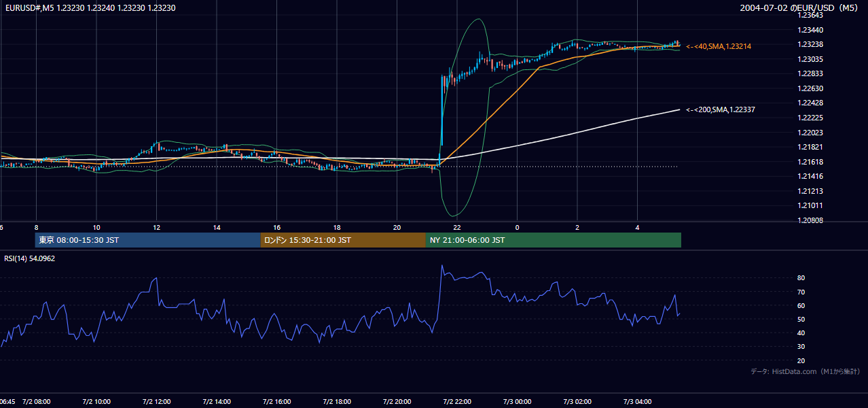Click the bottom date label 7/3 00:00

(x=518, y=401)
